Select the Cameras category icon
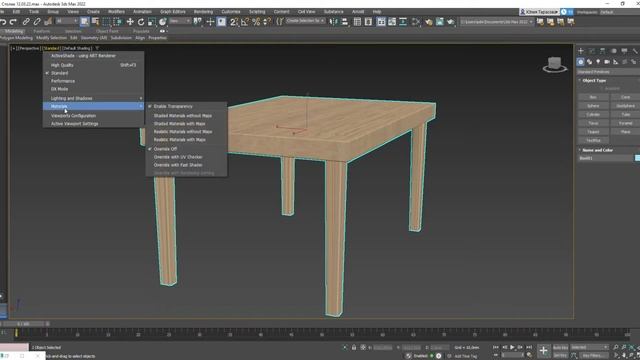This screenshot has width=640, height=360. click(607, 62)
